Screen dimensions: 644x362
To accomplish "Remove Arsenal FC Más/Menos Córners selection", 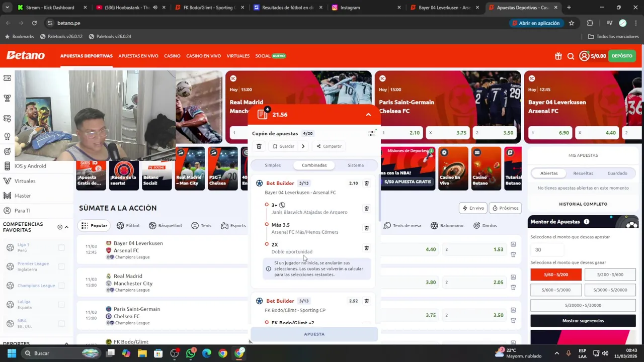I will tap(366, 228).
